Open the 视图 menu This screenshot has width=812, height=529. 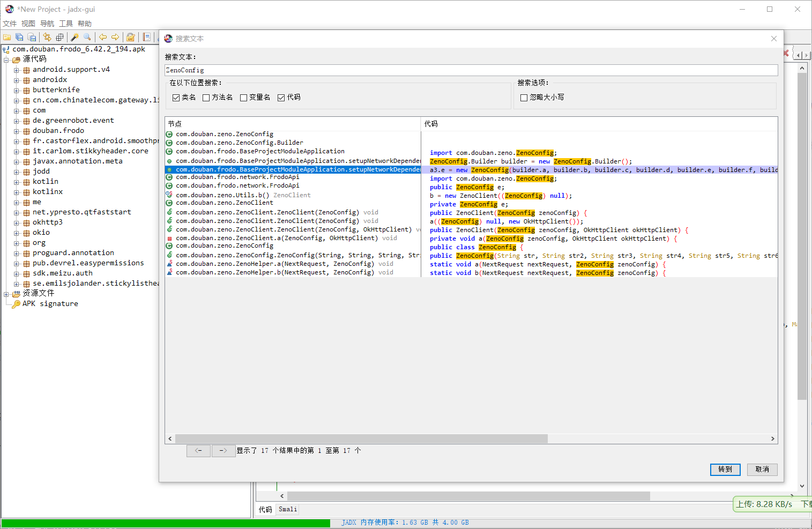(28, 24)
